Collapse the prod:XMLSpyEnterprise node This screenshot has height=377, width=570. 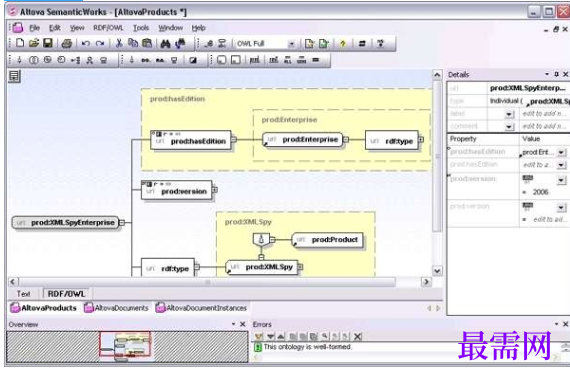(x=122, y=222)
